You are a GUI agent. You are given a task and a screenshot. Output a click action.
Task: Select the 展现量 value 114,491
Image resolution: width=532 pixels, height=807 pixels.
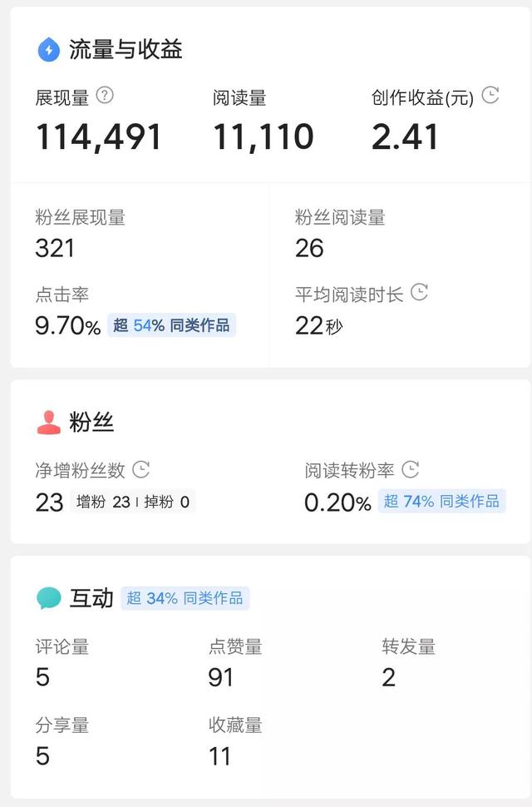[x=99, y=137]
